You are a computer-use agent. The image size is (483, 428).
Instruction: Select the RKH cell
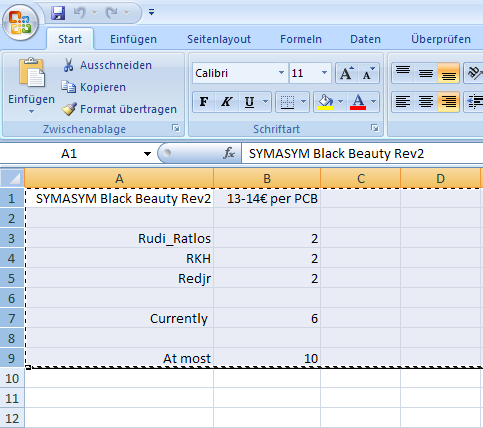pos(119,259)
